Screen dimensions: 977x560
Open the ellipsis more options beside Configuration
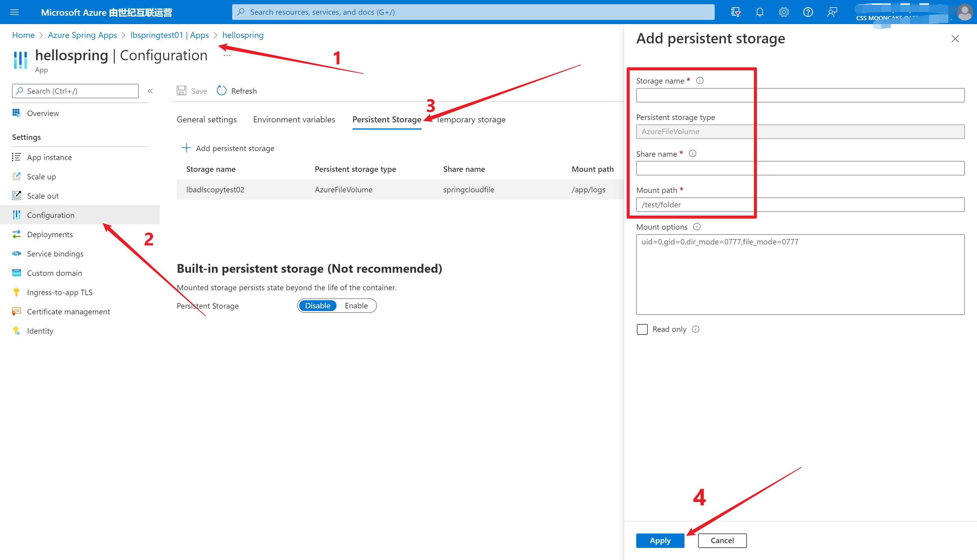coord(227,56)
